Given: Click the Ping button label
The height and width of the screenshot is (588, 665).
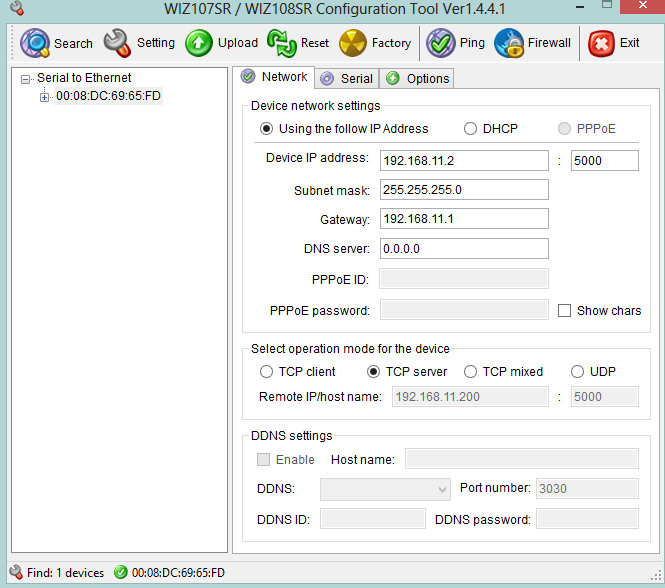Looking at the screenshot, I should point(472,43).
